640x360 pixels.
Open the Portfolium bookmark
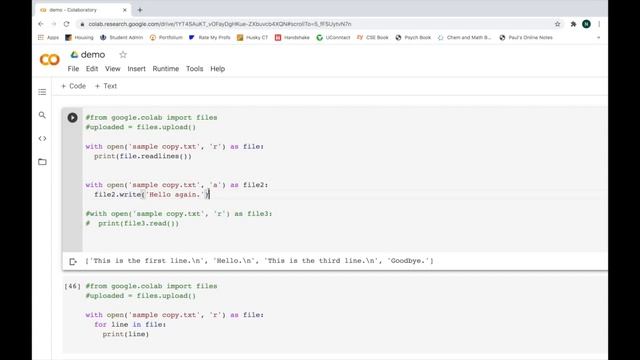click(166, 38)
